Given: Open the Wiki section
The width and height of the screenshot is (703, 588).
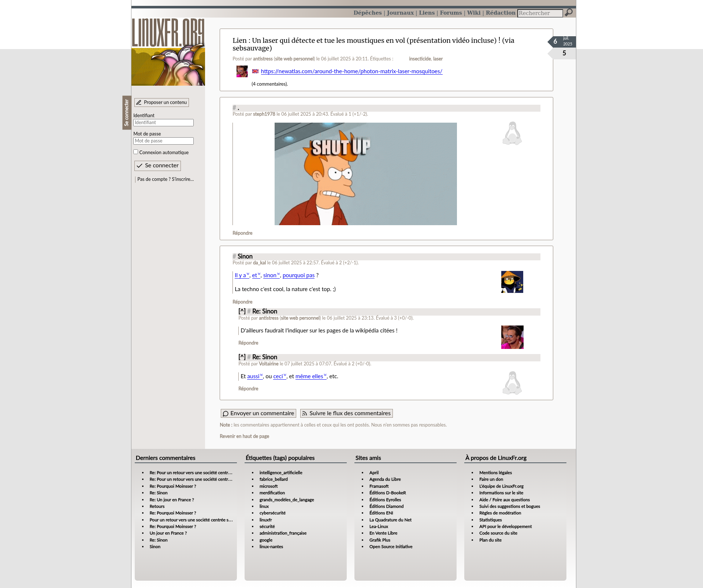Looking at the screenshot, I should [x=473, y=13].
